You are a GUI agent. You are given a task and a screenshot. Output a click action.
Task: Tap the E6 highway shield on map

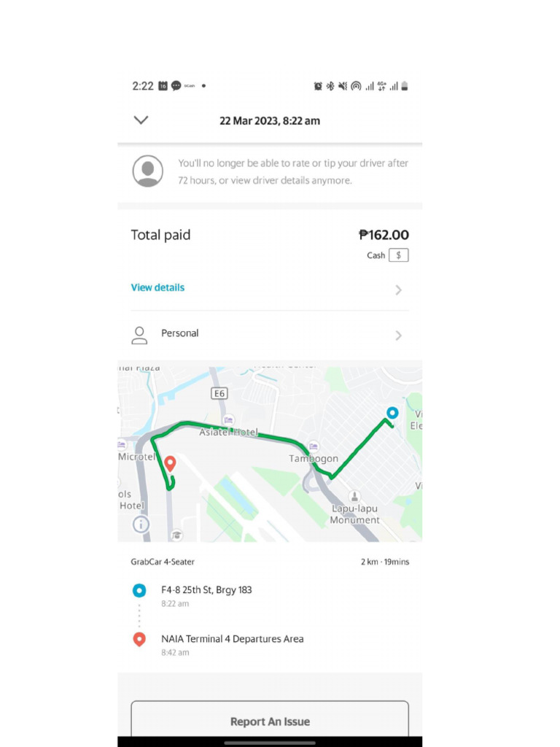point(219,393)
